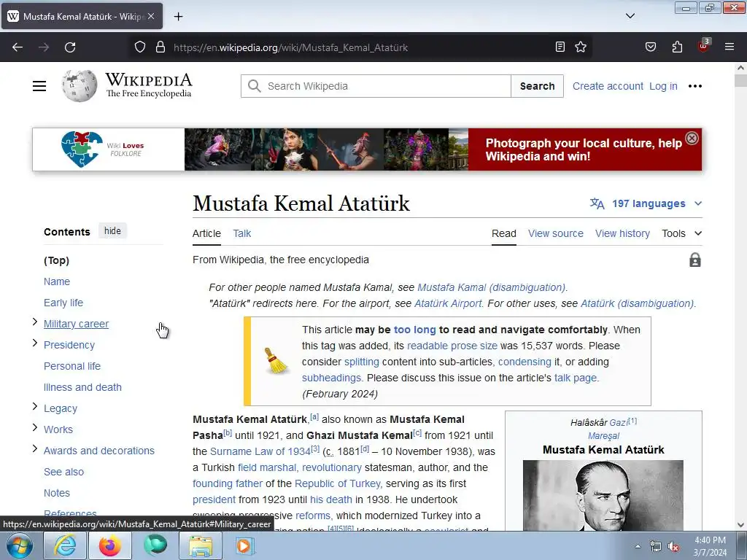Screen dimensions: 747x560
Task: Open a new browser tab
Action: click(178, 17)
